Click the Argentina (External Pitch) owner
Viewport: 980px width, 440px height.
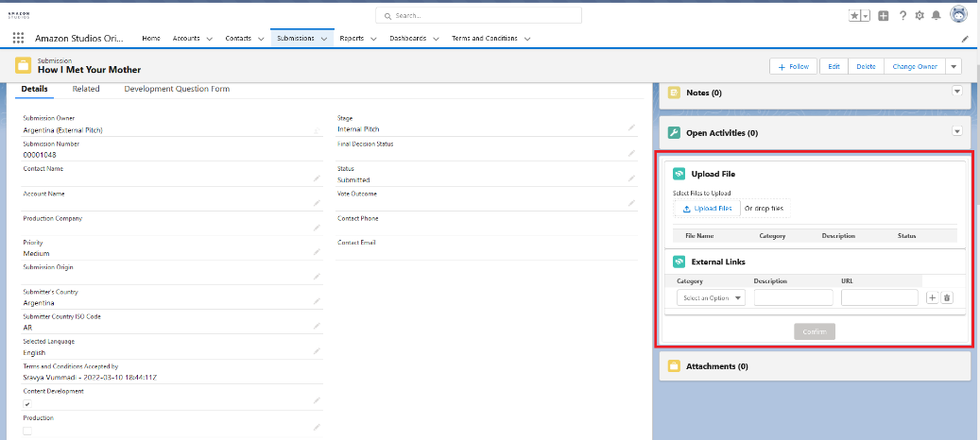pyautogui.click(x=62, y=129)
